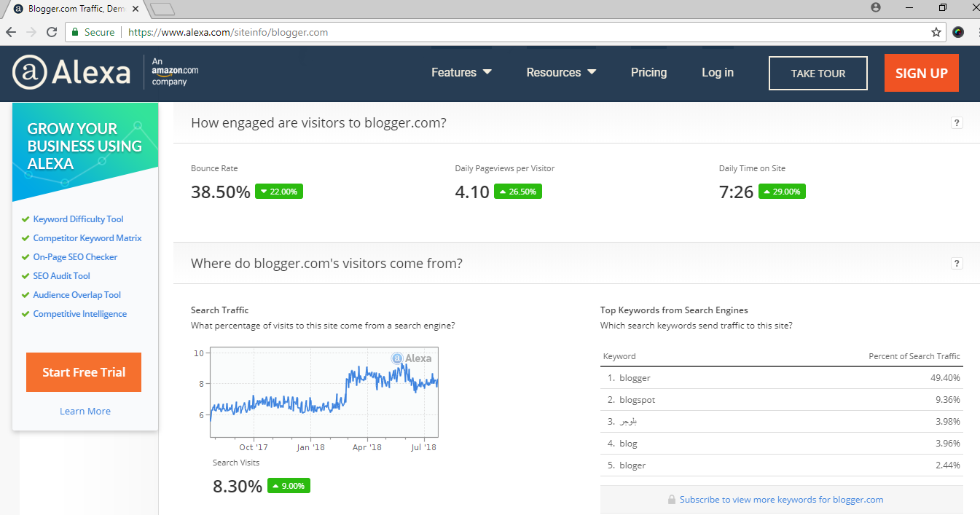
Task: Reload the page with refresh icon
Action: pos(52,32)
